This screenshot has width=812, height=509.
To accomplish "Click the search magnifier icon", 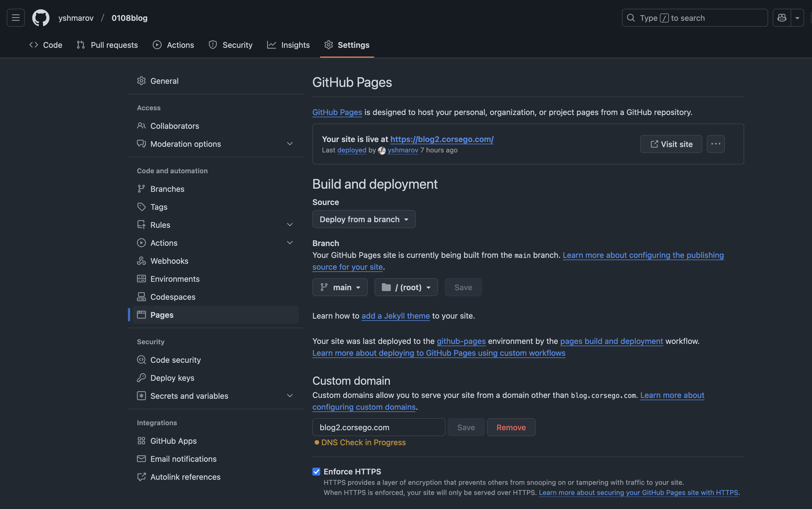I will click(631, 18).
